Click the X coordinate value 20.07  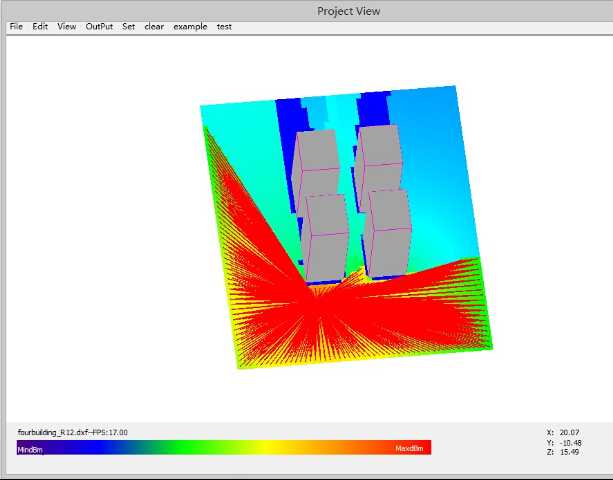[x=569, y=432]
